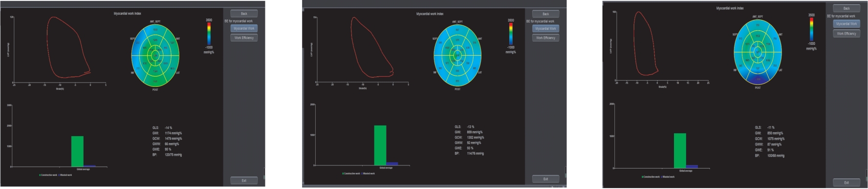Image resolution: width=868 pixels, height=189 pixels.
Task: Select Myocardial Work in the GLS -11 % panel
Action: pyautogui.click(x=846, y=24)
